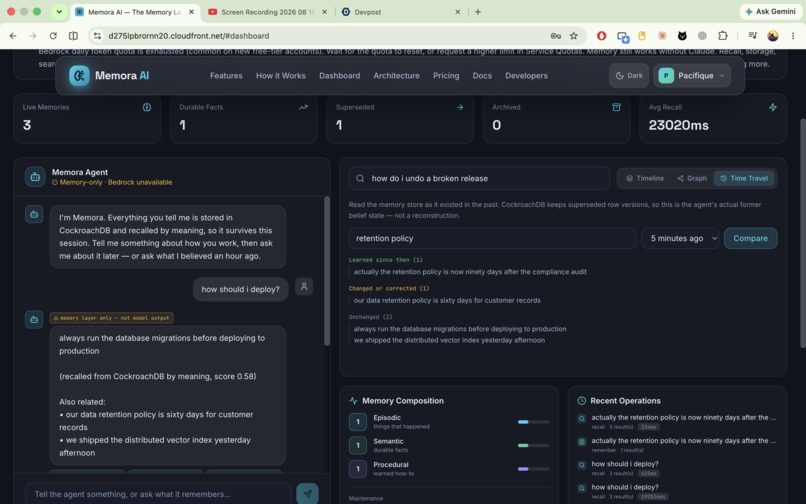This screenshot has width=806, height=504.
Task: Click the send message paper plane button
Action: click(x=307, y=493)
